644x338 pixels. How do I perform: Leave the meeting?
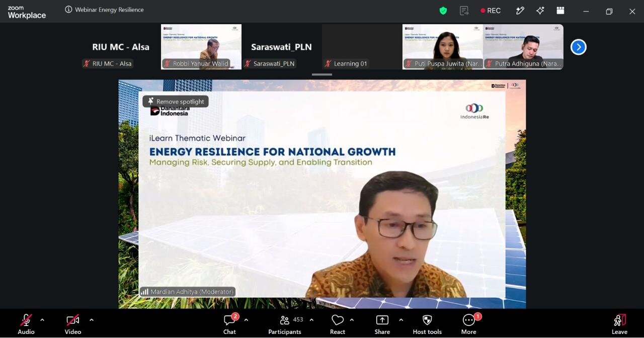(x=619, y=324)
